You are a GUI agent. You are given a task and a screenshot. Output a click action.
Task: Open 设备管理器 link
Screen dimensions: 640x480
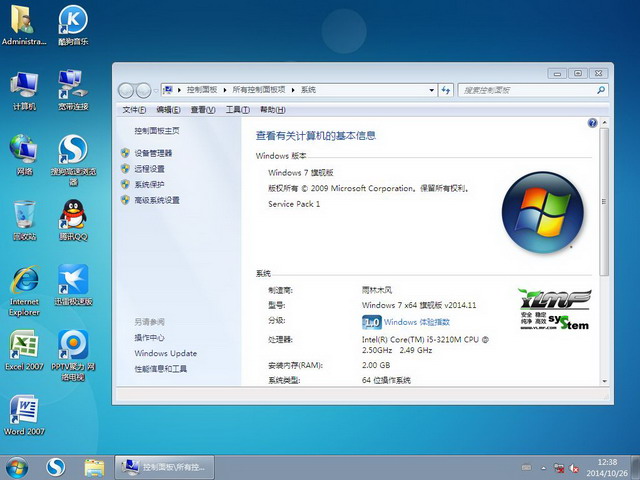[x=153, y=153]
